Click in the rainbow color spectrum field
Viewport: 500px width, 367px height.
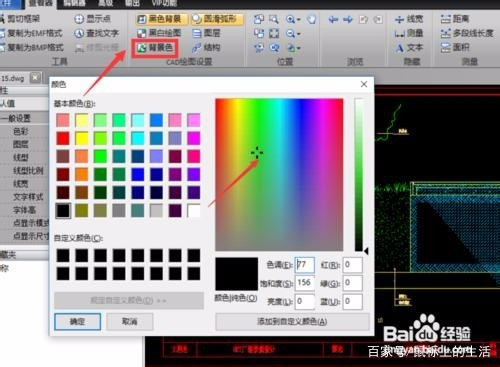279,174
